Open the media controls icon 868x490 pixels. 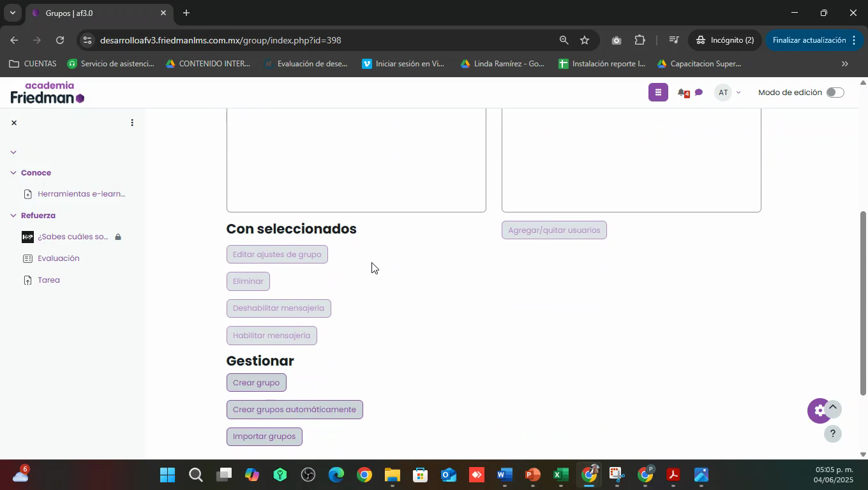673,40
